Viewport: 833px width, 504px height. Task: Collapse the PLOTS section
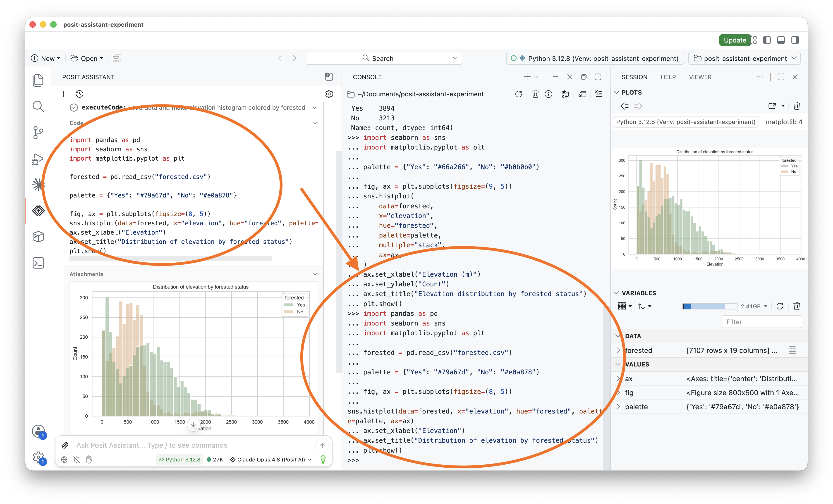(617, 92)
